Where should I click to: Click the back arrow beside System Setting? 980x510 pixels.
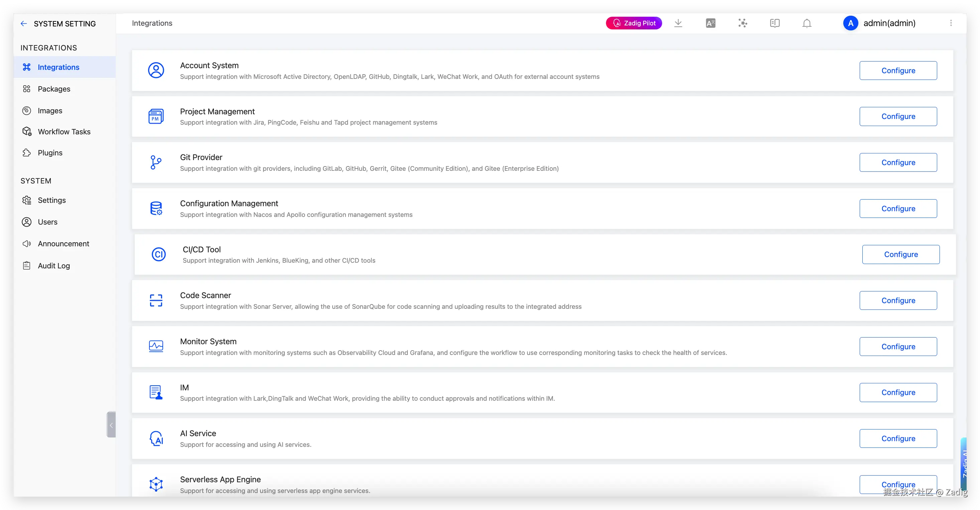pos(24,24)
